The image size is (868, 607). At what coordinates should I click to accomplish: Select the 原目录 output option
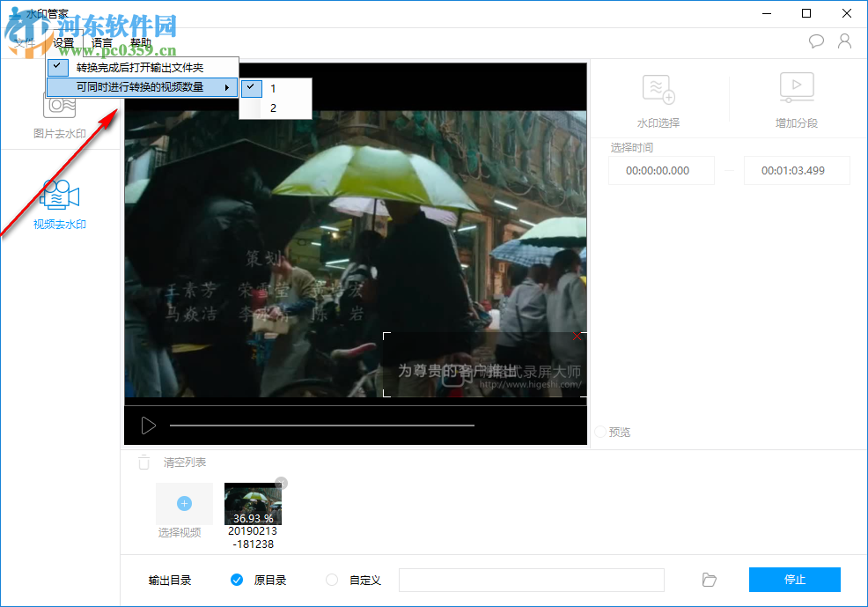[x=237, y=580]
